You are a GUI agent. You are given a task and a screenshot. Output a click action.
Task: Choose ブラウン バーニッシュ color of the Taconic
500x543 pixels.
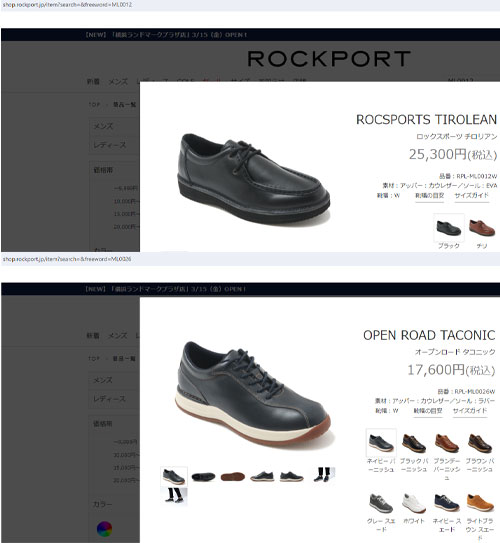(x=480, y=443)
